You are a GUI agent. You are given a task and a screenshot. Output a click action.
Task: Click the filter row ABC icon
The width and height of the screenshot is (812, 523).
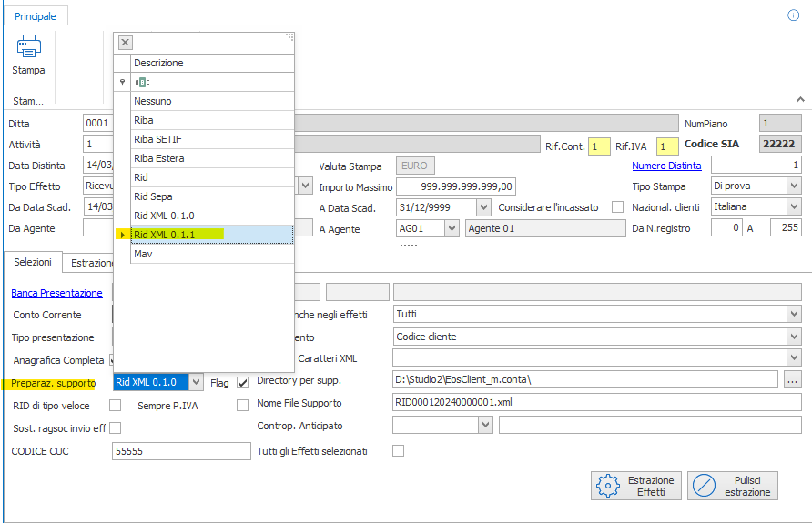click(142, 82)
